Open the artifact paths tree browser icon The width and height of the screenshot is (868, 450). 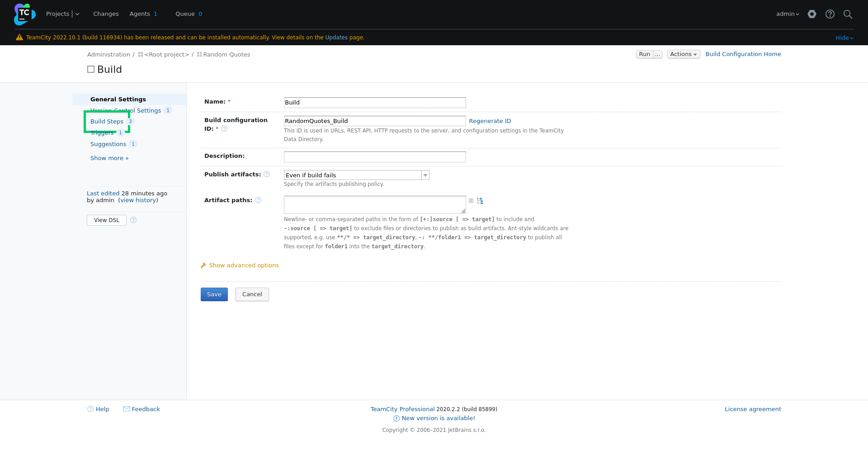pyautogui.click(x=480, y=201)
